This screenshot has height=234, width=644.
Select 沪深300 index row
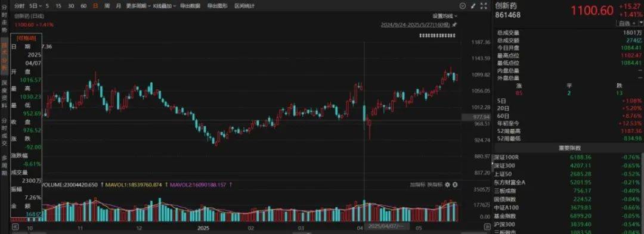click(x=568, y=224)
